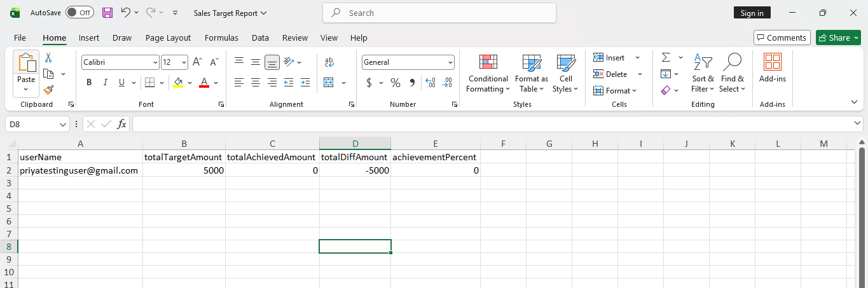
Task: Click the Redo arrow icon
Action: (151, 13)
